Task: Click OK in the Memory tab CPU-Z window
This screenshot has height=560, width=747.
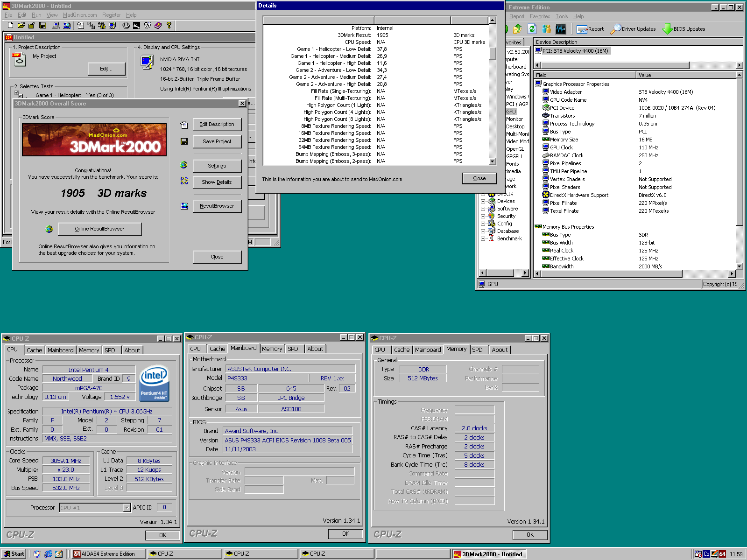Action: (530, 535)
